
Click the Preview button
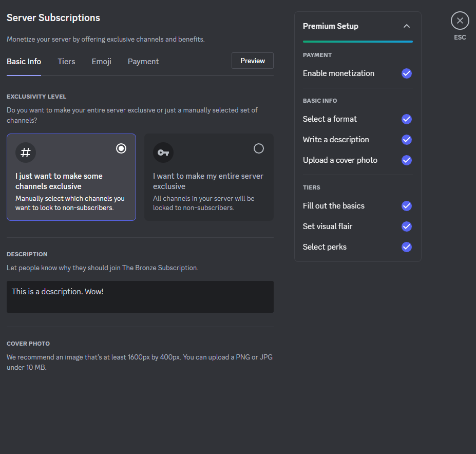(252, 61)
